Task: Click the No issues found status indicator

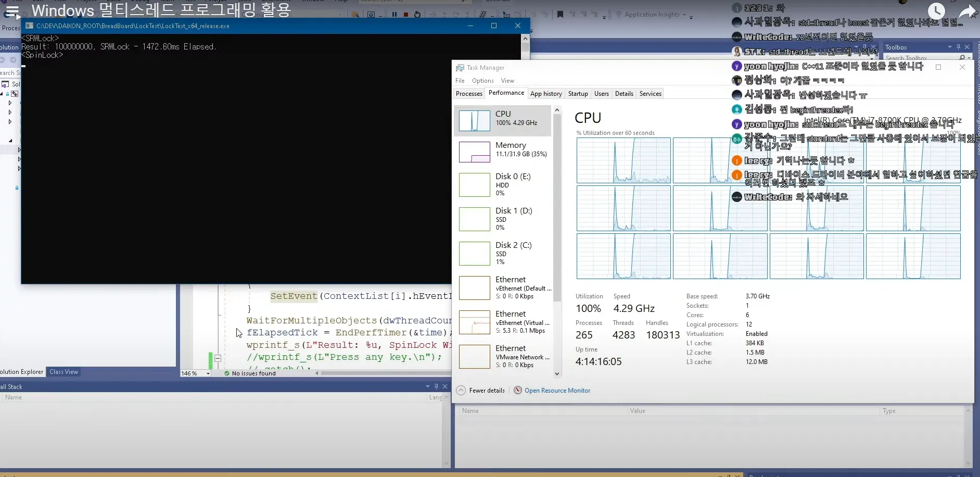Action: pos(250,373)
